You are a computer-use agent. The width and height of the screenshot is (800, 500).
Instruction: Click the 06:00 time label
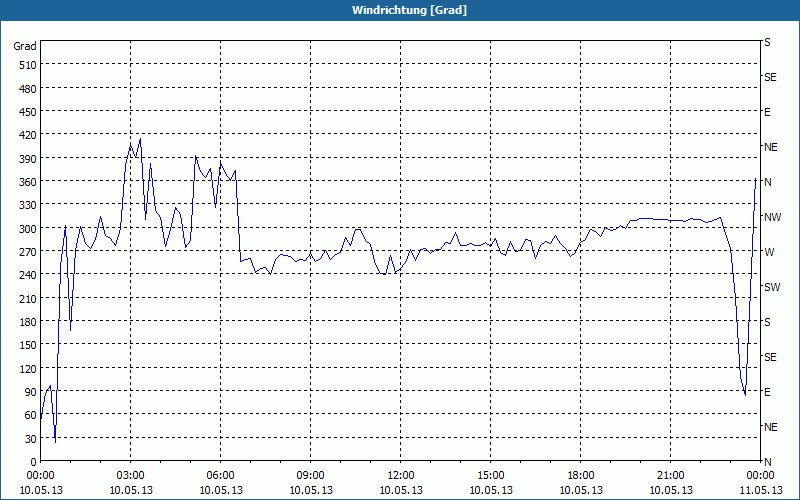click(x=220, y=476)
